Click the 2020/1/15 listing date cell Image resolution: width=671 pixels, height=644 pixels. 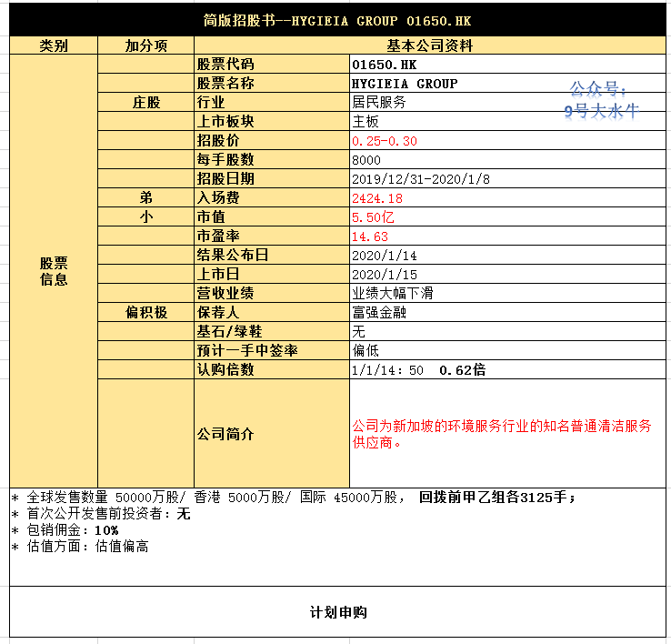[507, 274]
